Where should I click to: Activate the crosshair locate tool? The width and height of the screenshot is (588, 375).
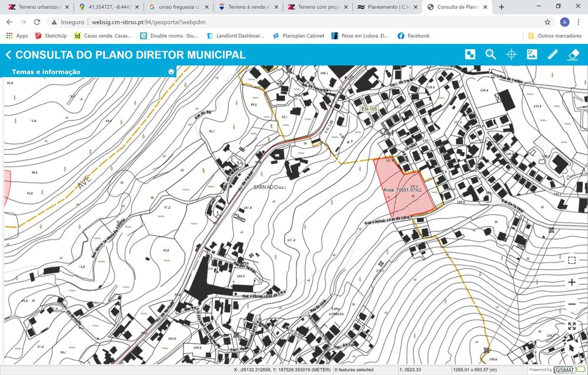[511, 54]
